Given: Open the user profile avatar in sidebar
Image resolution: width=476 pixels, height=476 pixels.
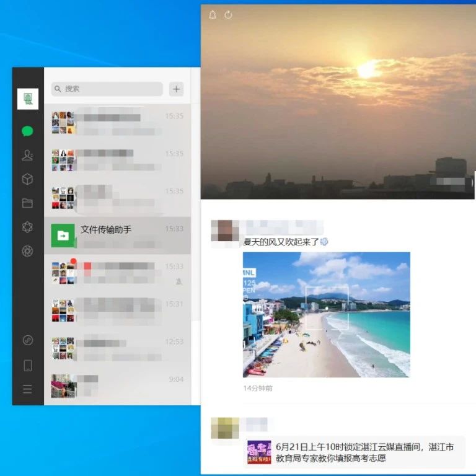Looking at the screenshot, I should pyautogui.click(x=28, y=99).
